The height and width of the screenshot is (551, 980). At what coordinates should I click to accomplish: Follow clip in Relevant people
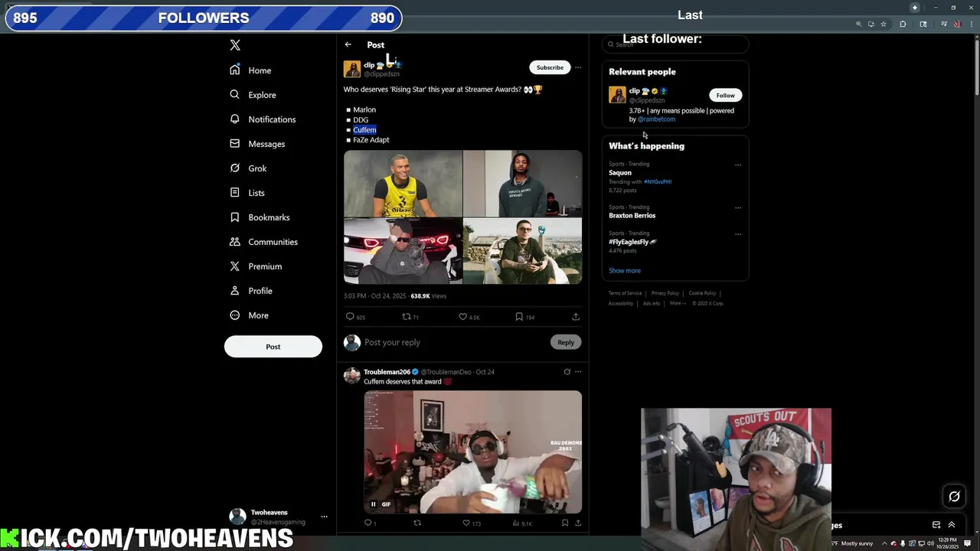tap(725, 95)
